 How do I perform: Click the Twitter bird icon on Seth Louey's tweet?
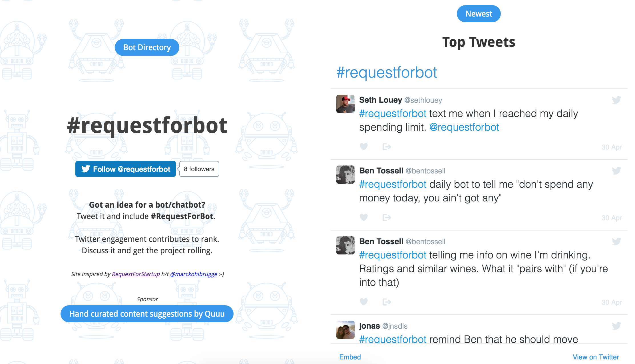(x=616, y=100)
